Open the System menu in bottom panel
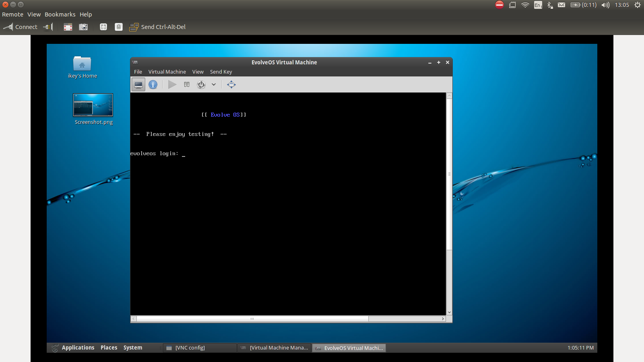Image resolution: width=644 pixels, height=362 pixels. [x=133, y=348]
